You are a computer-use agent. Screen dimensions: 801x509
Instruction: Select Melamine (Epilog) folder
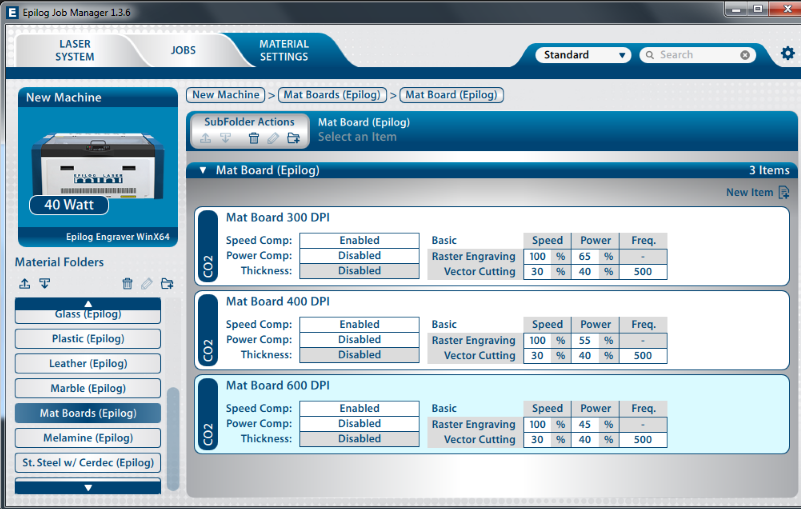tap(88, 437)
